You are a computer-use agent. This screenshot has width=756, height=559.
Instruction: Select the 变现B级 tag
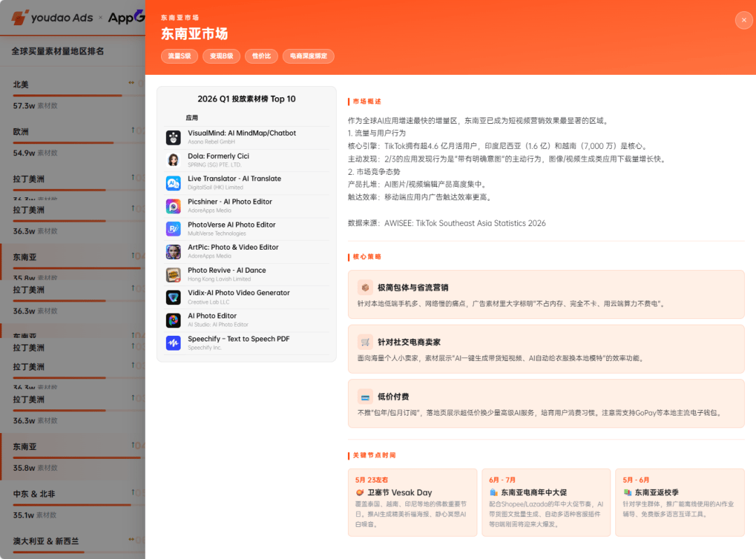pos(221,56)
